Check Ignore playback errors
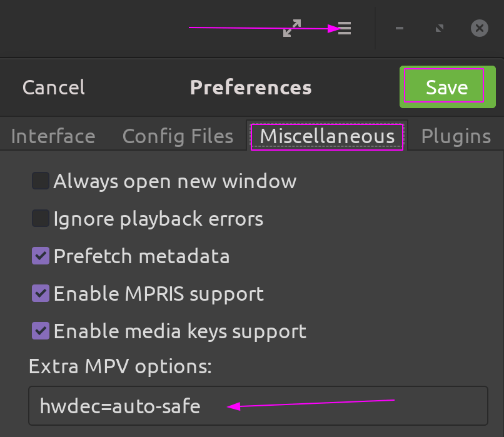This screenshot has height=437, width=504. click(40, 218)
